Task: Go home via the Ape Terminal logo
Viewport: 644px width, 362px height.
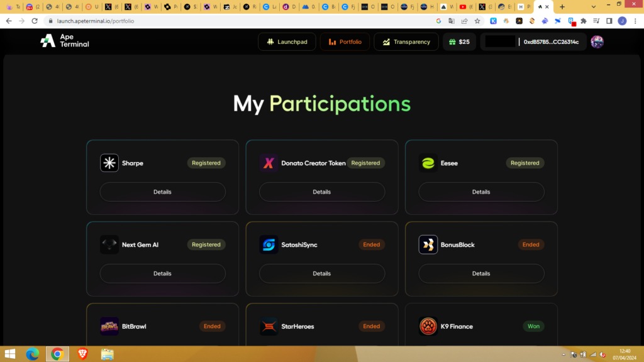Action: tap(65, 41)
